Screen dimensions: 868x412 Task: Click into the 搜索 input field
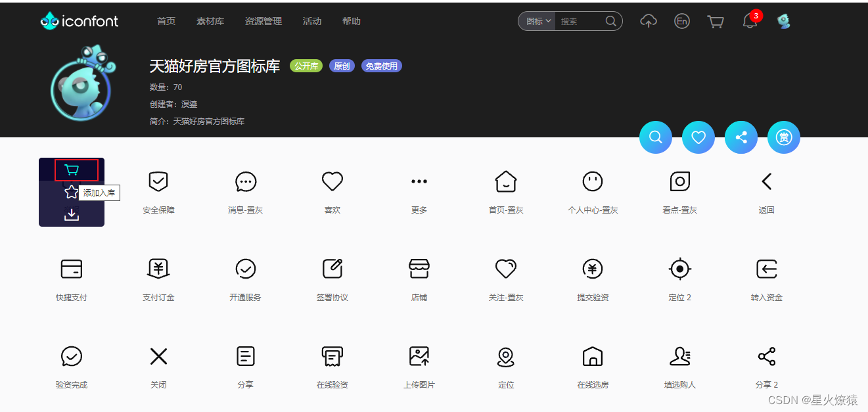[x=580, y=21]
